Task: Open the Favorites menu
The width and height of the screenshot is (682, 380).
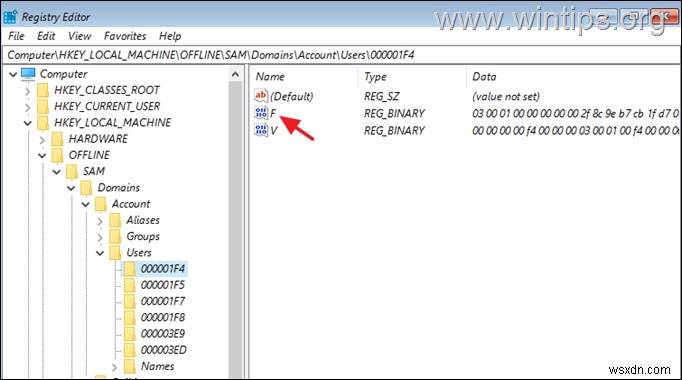Action: coord(125,36)
